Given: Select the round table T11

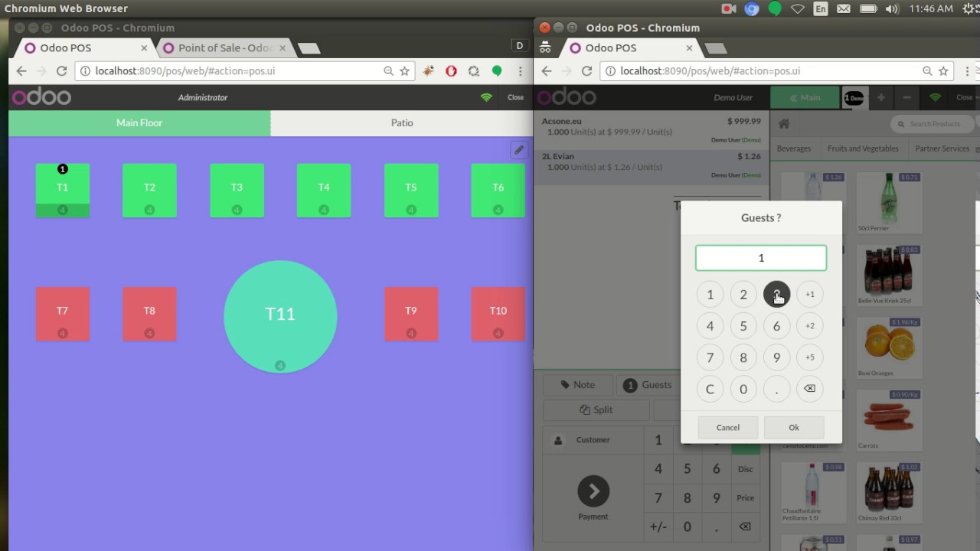Looking at the screenshot, I should click(280, 317).
